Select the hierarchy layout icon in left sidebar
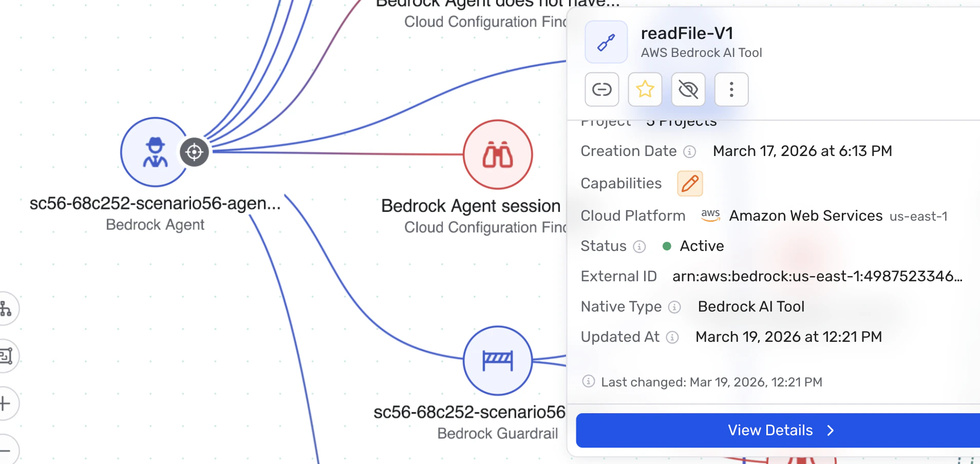 (7, 308)
